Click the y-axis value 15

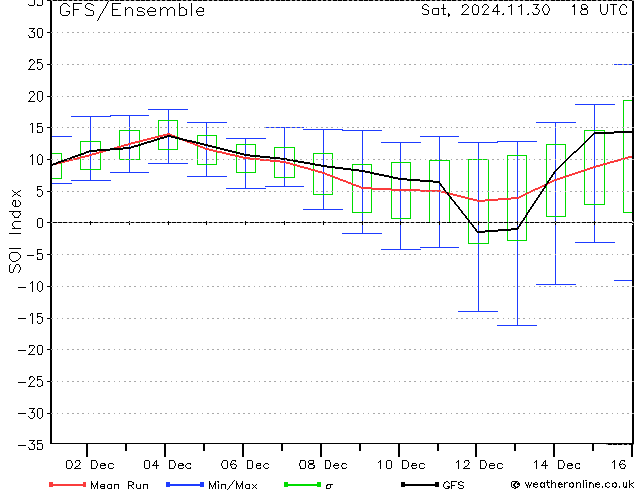[36, 128]
